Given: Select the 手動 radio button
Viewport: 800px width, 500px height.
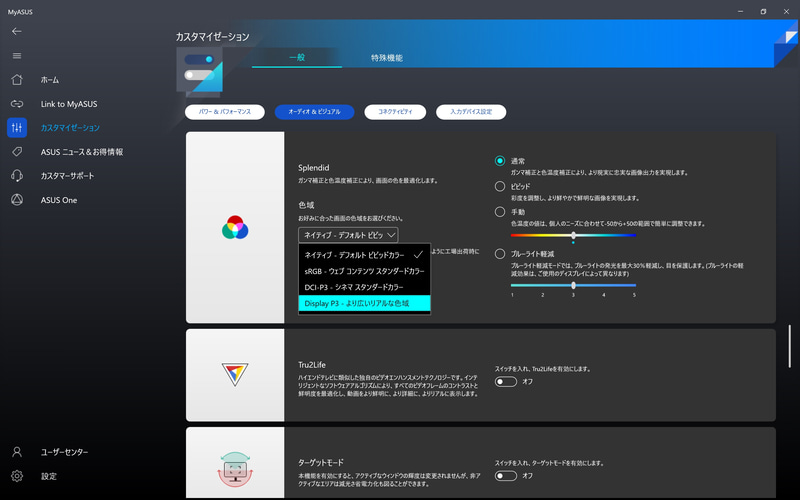Looking at the screenshot, I should (x=500, y=212).
